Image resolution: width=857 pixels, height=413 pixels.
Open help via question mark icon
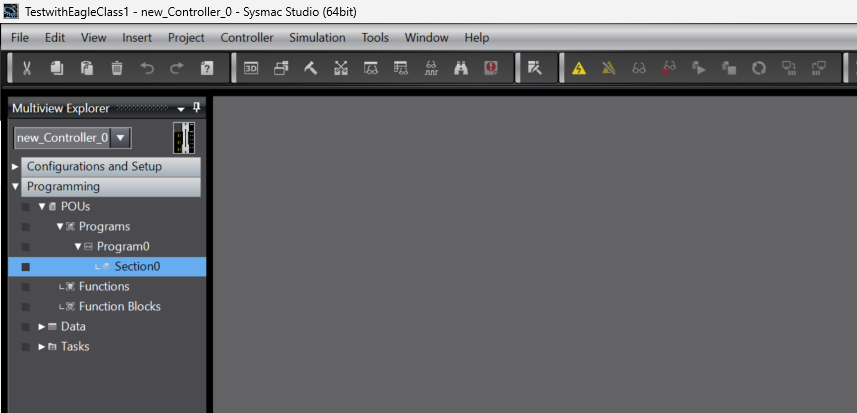coord(207,68)
